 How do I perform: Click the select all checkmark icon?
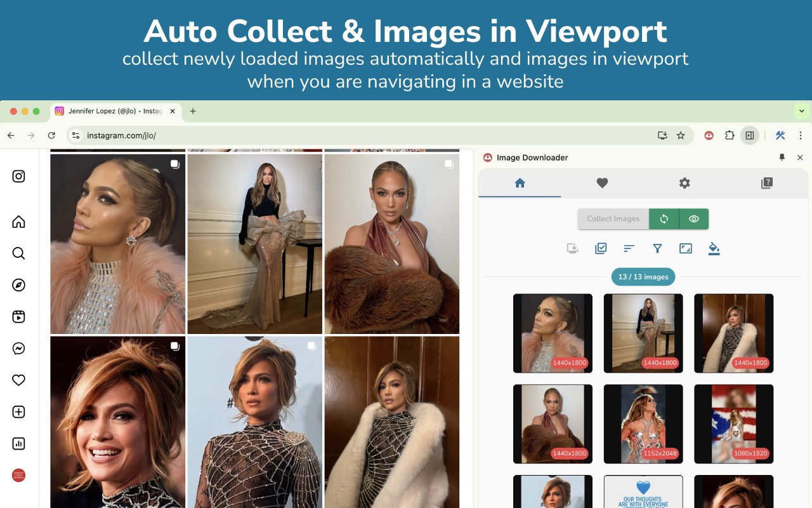pyautogui.click(x=601, y=248)
